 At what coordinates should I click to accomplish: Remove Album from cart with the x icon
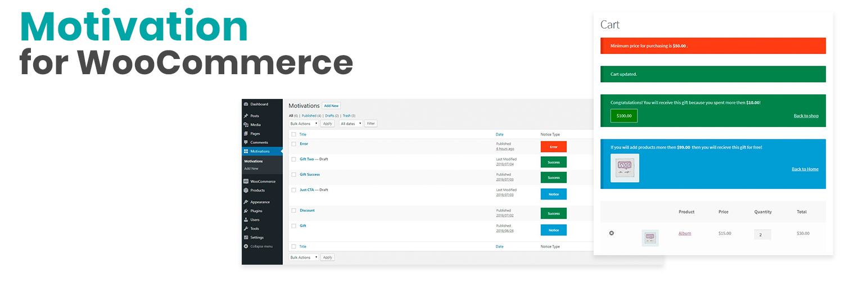tap(612, 233)
